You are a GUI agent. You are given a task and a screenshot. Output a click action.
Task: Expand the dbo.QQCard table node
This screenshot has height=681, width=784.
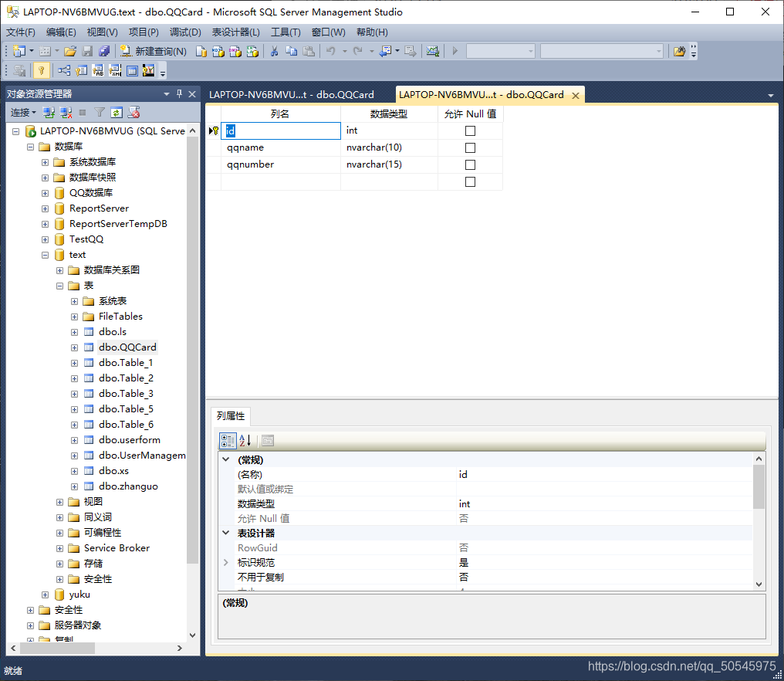point(75,347)
